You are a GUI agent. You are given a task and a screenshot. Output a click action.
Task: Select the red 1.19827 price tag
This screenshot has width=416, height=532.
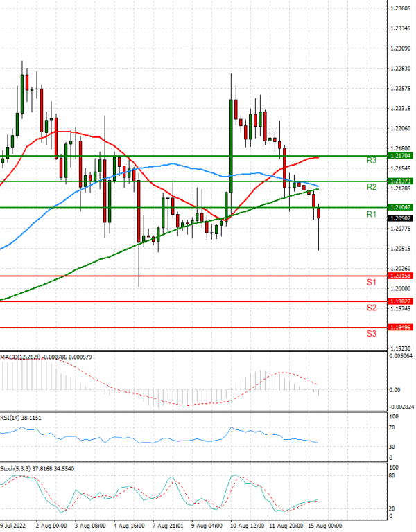pyautogui.click(x=400, y=301)
